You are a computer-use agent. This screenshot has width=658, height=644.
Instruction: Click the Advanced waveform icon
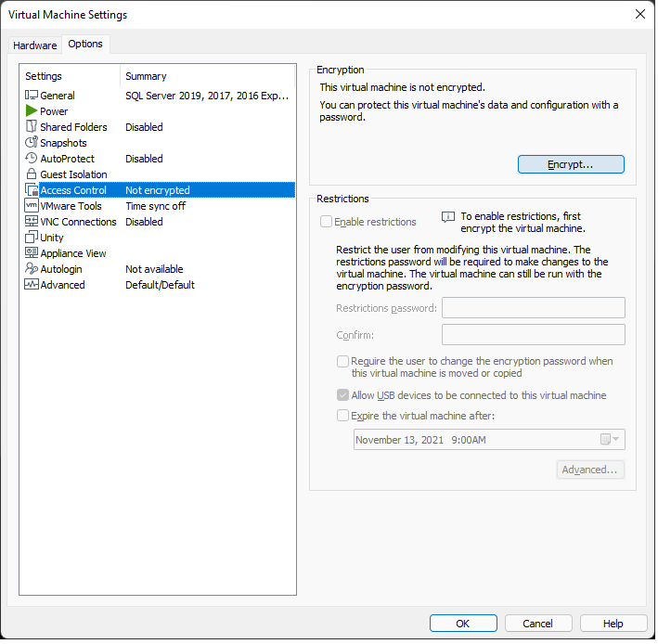[x=32, y=285]
